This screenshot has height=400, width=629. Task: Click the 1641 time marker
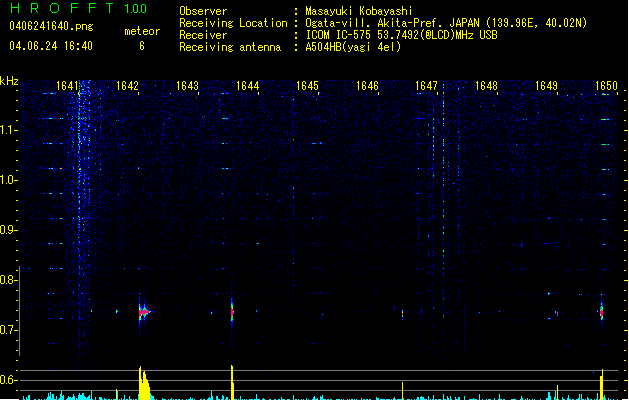point(67,86)
